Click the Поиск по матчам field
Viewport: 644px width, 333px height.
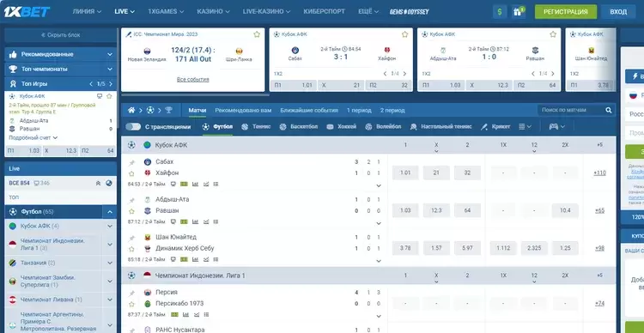point(571,110)
